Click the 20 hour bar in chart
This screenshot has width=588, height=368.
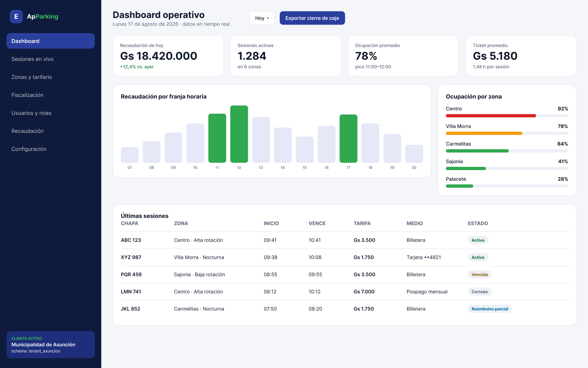(414, 154)
